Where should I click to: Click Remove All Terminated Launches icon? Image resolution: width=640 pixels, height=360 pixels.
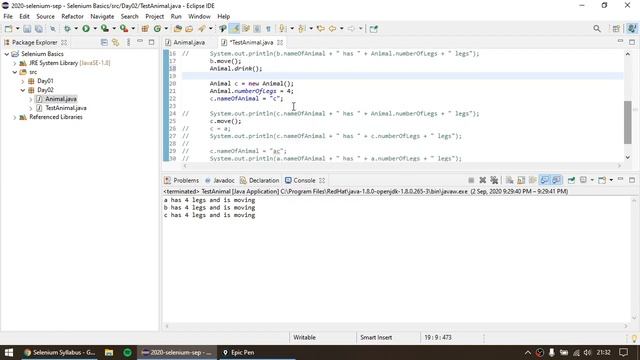[x=494, y=180]
